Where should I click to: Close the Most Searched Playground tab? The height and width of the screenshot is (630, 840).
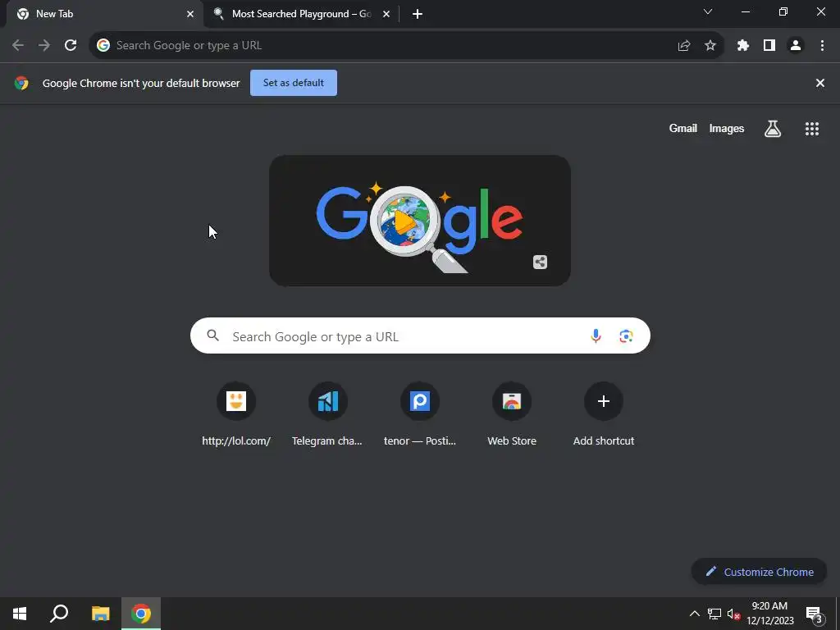386,14
